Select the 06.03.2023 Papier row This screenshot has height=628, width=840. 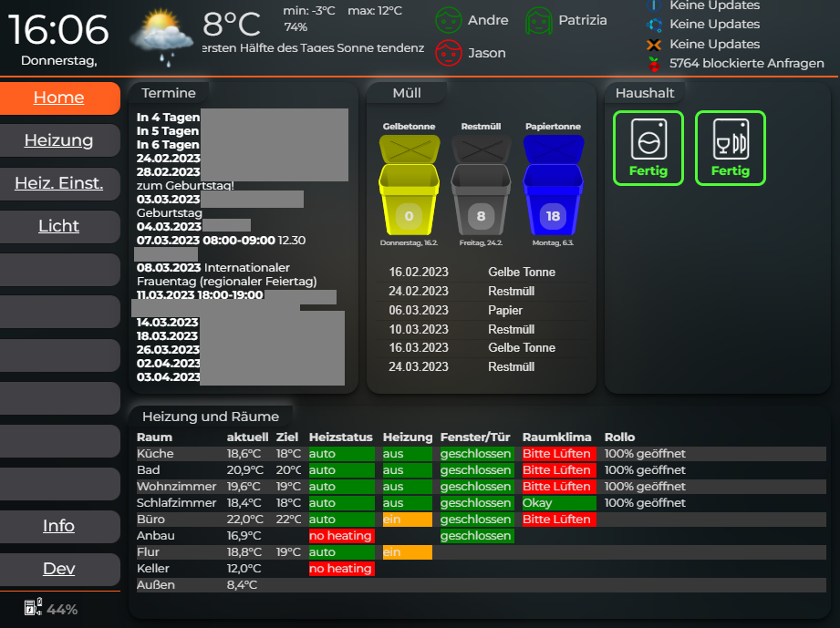point(481,311)
